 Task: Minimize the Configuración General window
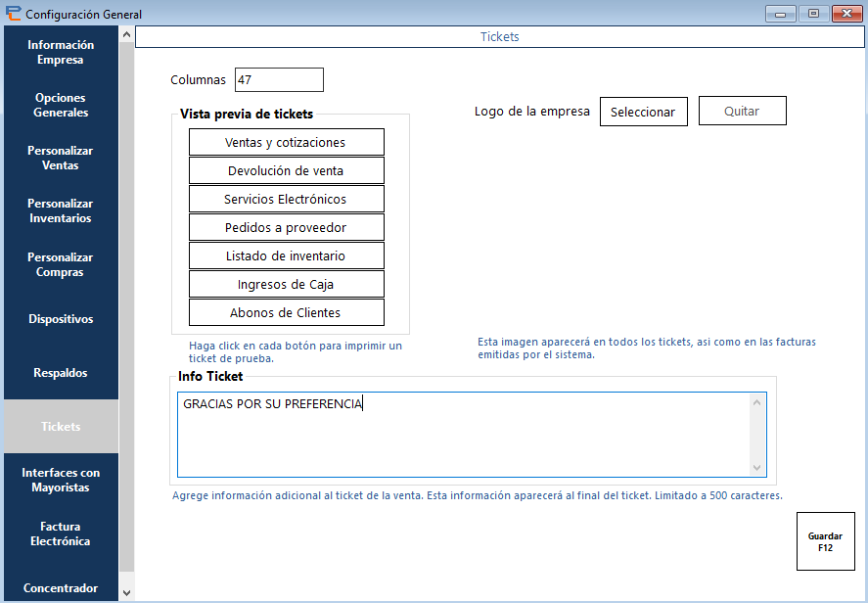coord(781,14)
